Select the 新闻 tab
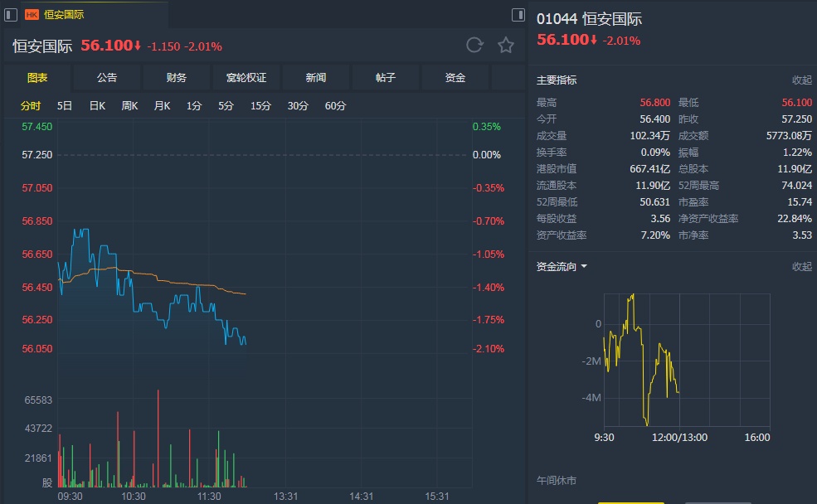Viewport: 817px width, 504px height. click(x=316, y=78)
